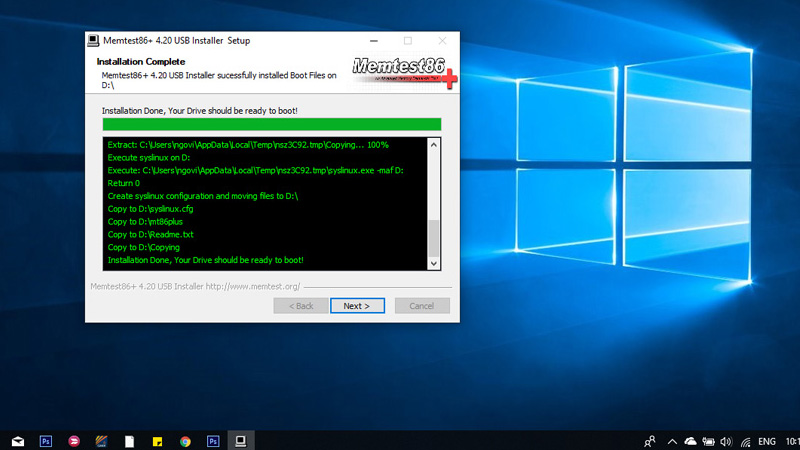Minimize the Memtest86+ installer window
The width and height of the screenshot is (800, 450).
tap(374, 40)
